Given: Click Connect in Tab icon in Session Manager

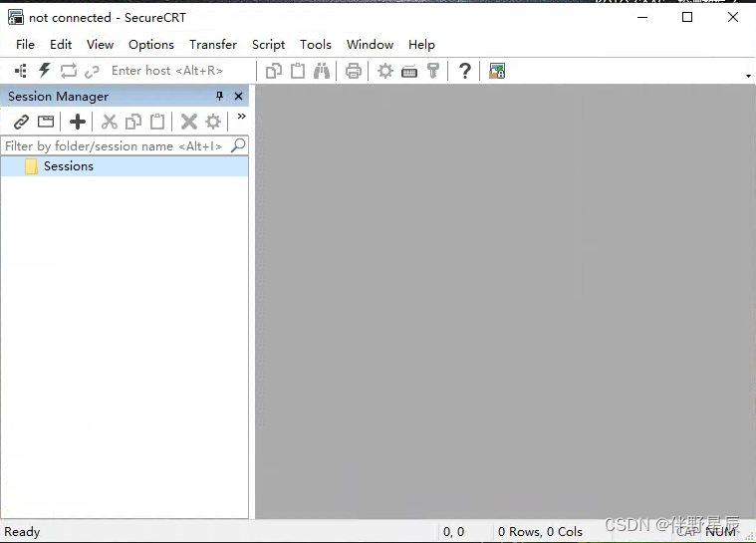Looking at the screenshot, I should coord(46,122).
